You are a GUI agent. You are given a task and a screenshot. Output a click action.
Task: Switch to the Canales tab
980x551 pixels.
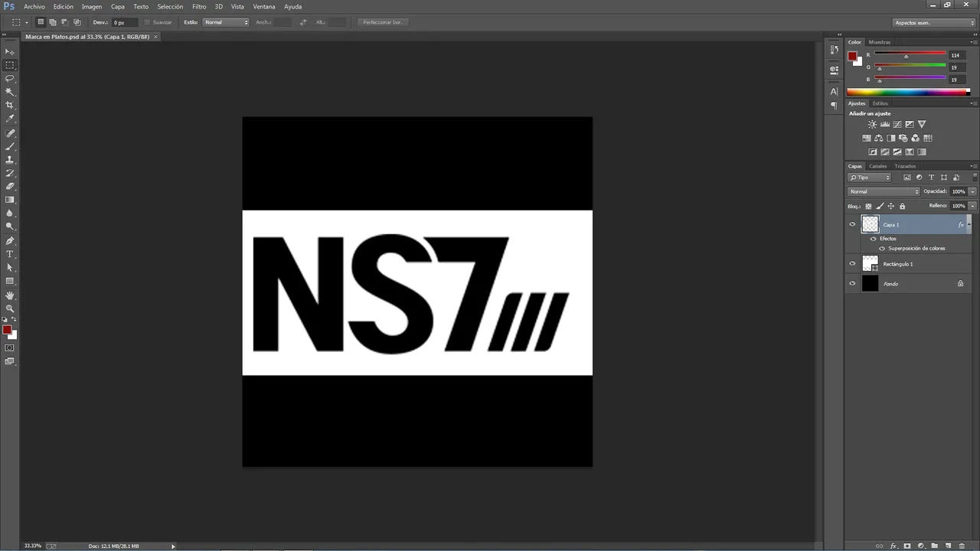tap(877, 166)
